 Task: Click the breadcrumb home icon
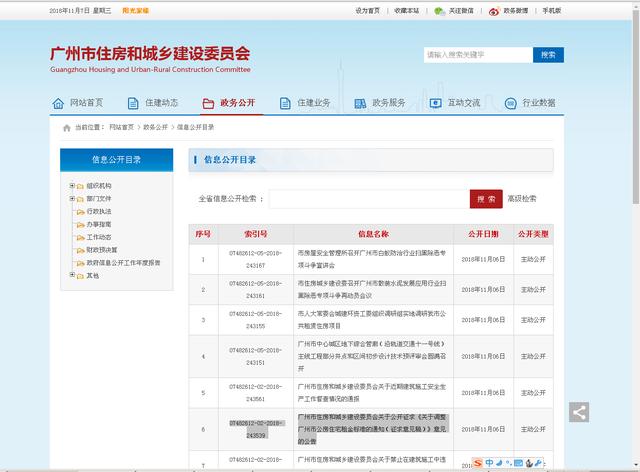(67, 128)
